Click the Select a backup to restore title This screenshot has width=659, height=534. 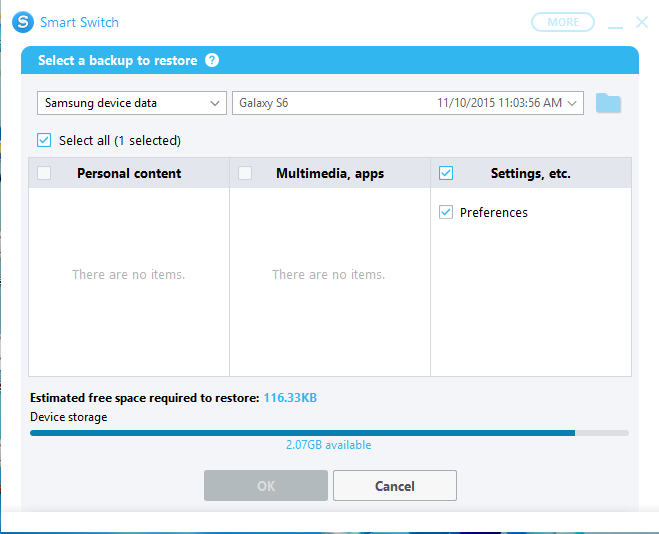tap(118, 61)
